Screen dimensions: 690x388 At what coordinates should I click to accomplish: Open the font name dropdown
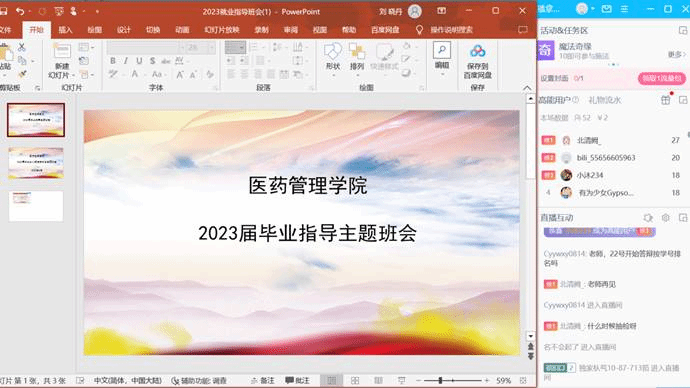[182, 47]
